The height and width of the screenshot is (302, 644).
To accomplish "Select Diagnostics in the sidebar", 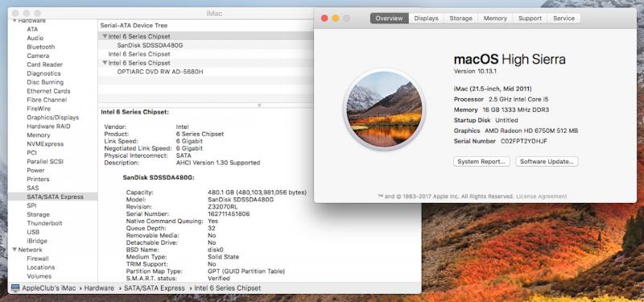I will (43, 73).
